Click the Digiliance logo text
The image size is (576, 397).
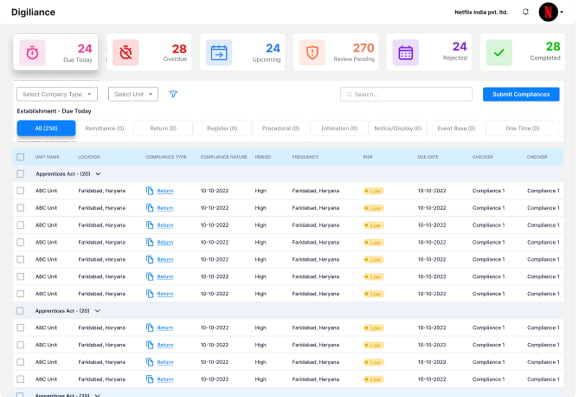[33, 12]
